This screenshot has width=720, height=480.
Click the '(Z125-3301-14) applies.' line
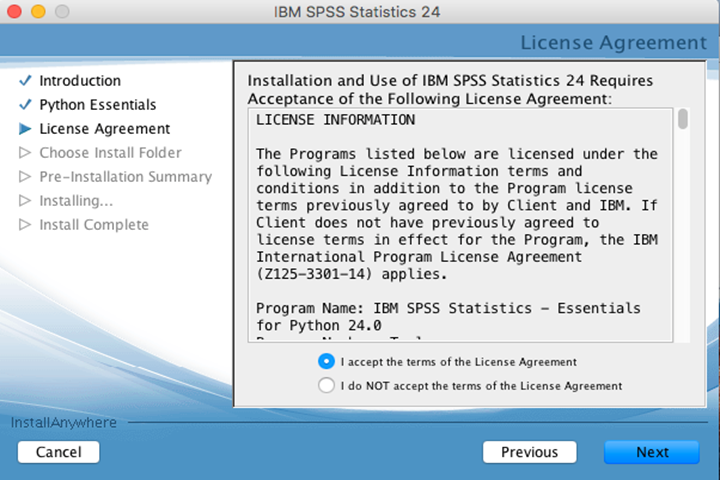pyautogui.click(x=351, y=274)
